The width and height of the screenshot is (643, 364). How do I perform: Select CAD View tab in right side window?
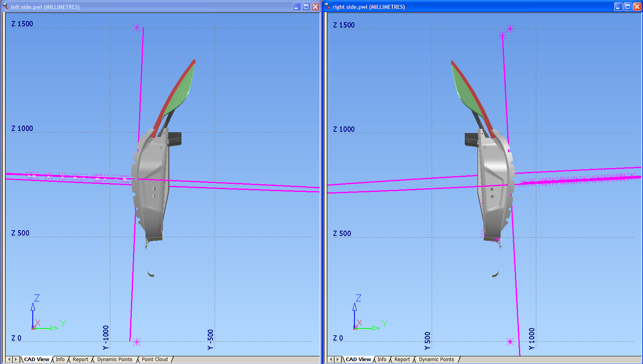point(358,359)
